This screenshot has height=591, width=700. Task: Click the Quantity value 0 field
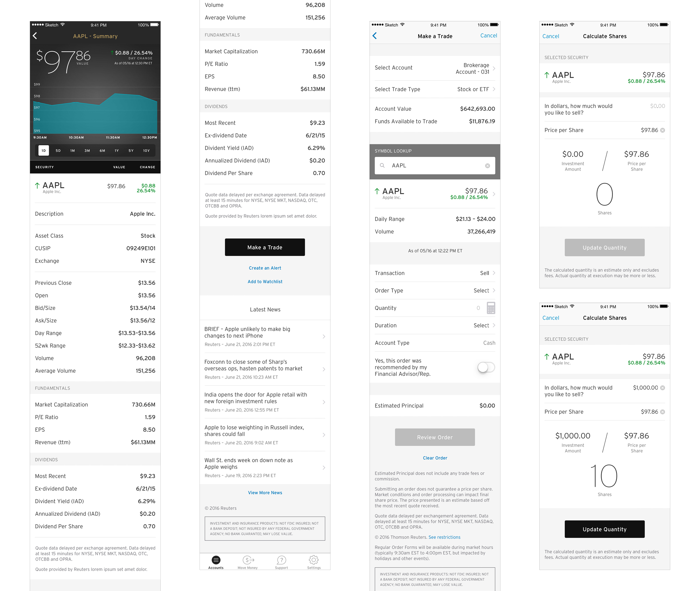pyautogui.click(x=478, y=308)
